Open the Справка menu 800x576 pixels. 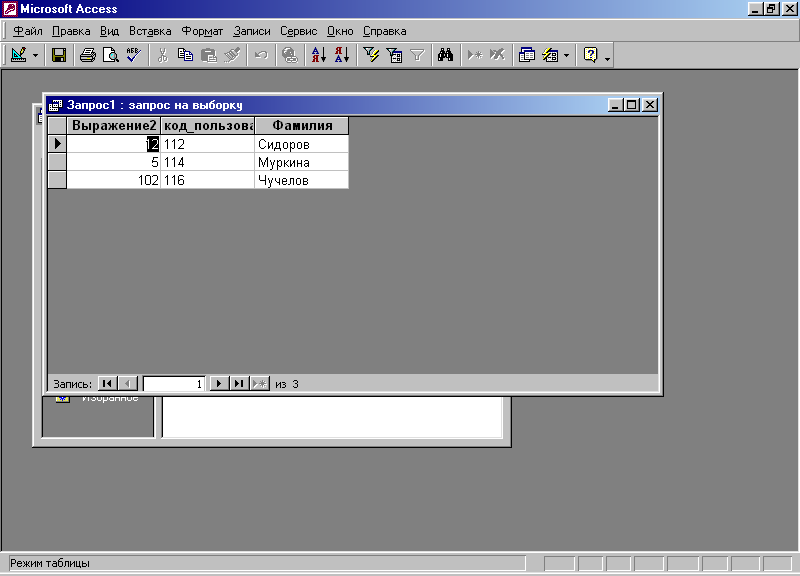[x=385, y=31]
